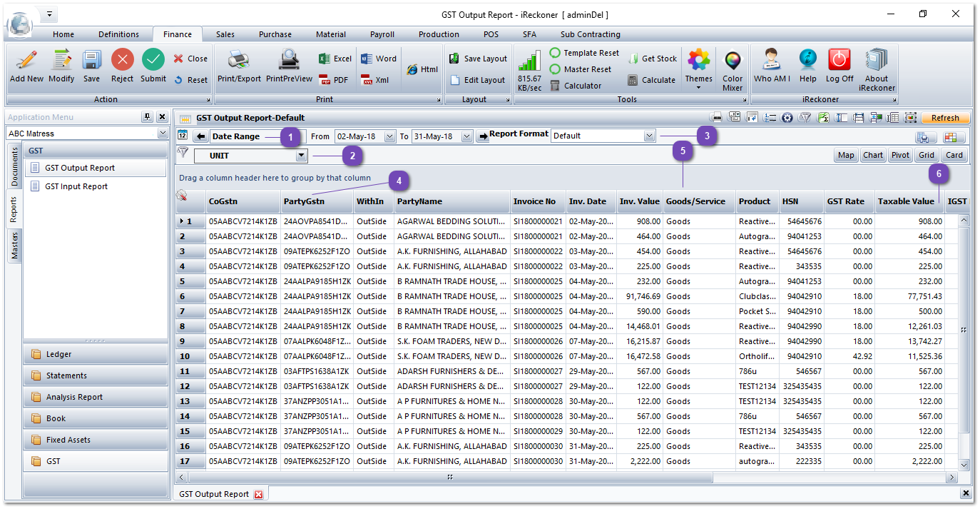980x509 pixels.
Task: Pin the Application Menu panel
Action: [x=148, y=117]
